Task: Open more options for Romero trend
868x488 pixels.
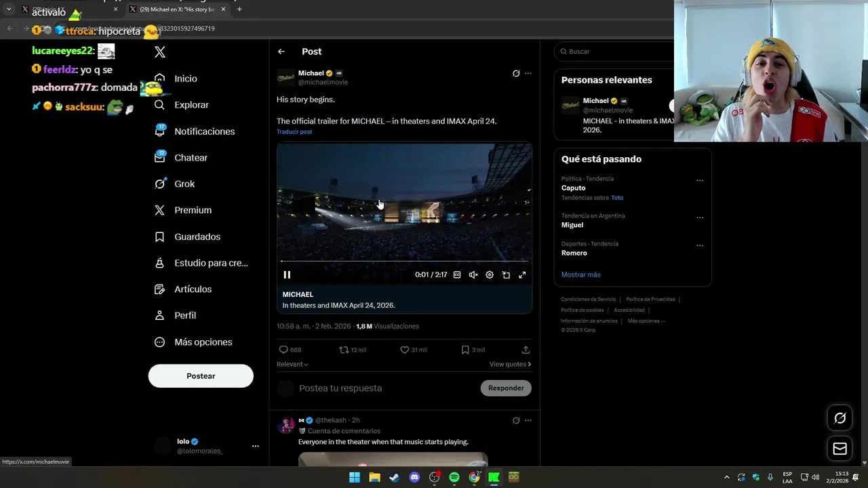Action: point(700,245)
